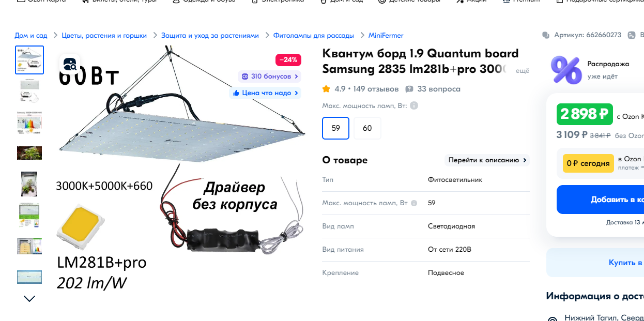The image size is (644, 321).
Task: Open visual search icon on product image
Action: point(70,64)
